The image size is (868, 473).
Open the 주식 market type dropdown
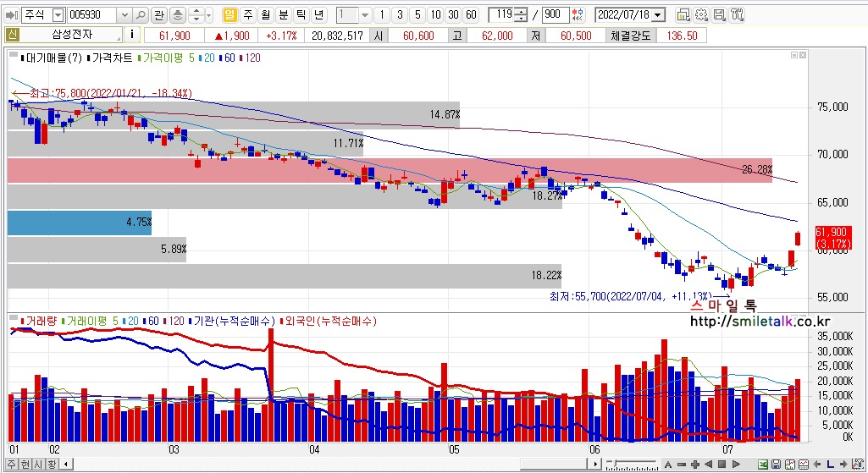click(58, 15)
